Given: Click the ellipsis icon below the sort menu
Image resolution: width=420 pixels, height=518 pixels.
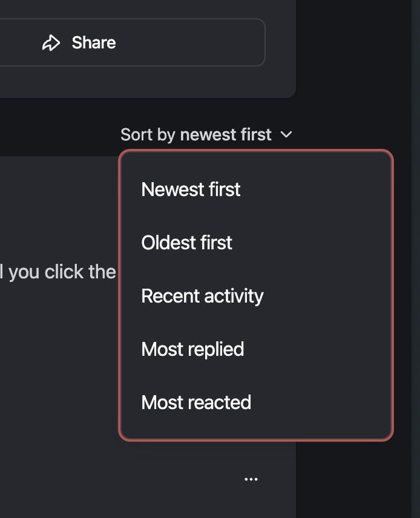Looking at the screenshot, I should [251, 479].
